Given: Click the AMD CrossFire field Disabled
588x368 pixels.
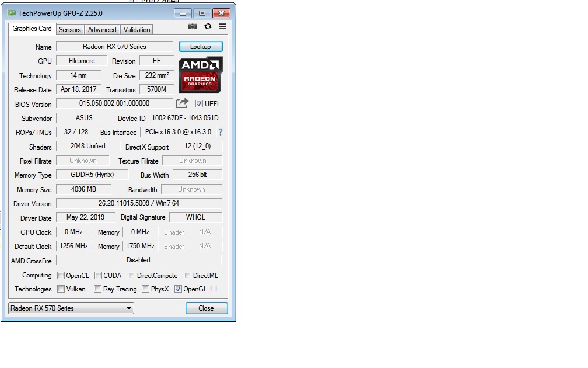Looking at the screenshot, I should pos(139,260).
